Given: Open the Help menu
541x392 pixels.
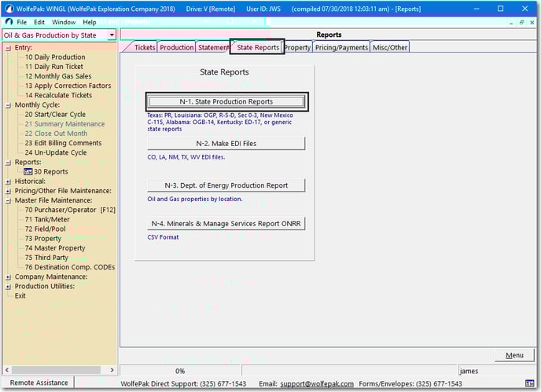Looking at the screenshot, I should (90, 22).
